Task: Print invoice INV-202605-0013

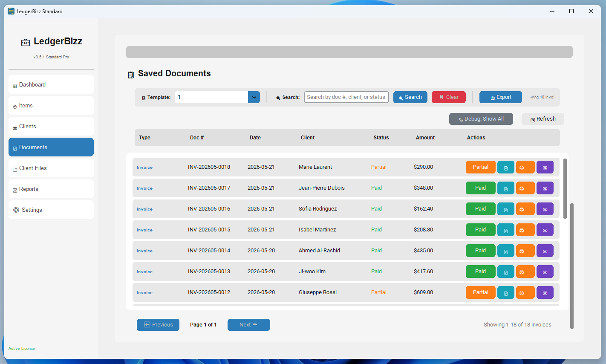Action: (525, 272)
